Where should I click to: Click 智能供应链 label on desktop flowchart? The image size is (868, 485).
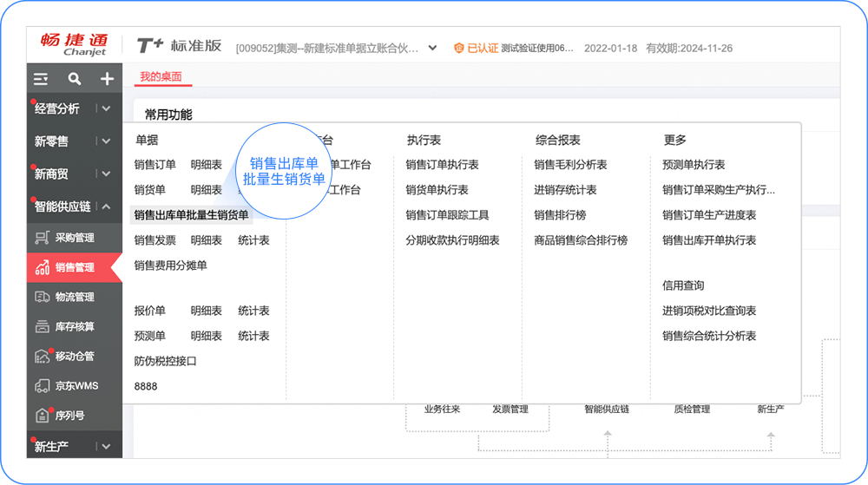(x=607, y=410)
